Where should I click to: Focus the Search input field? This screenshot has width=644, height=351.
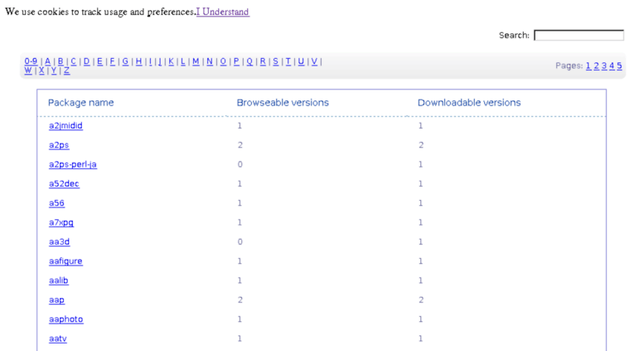579,36
